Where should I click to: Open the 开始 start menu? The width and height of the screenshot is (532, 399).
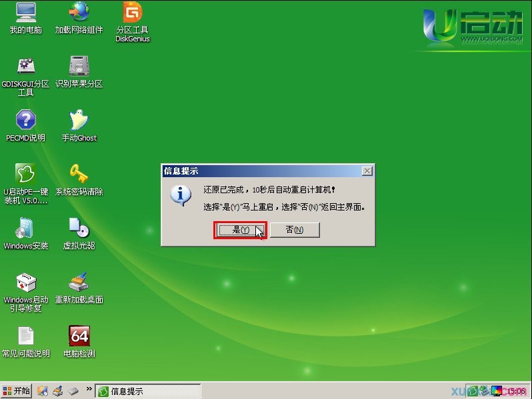(x=16, y=391)
